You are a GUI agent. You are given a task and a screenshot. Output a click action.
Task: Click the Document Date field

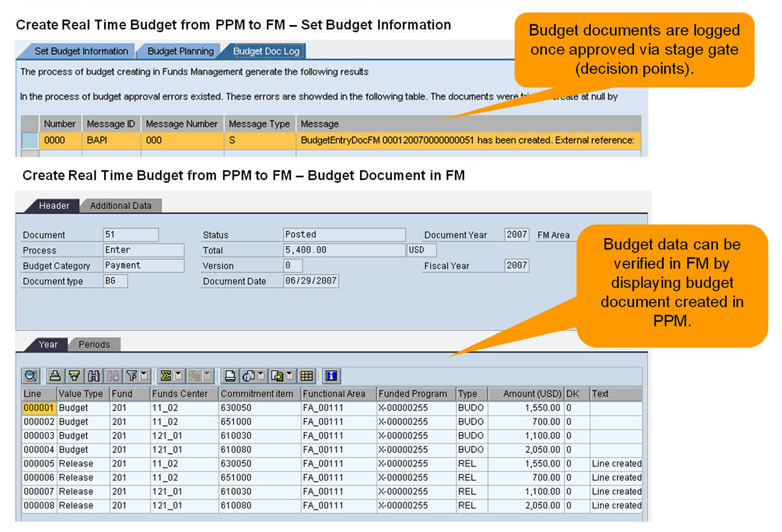[311, 281]
